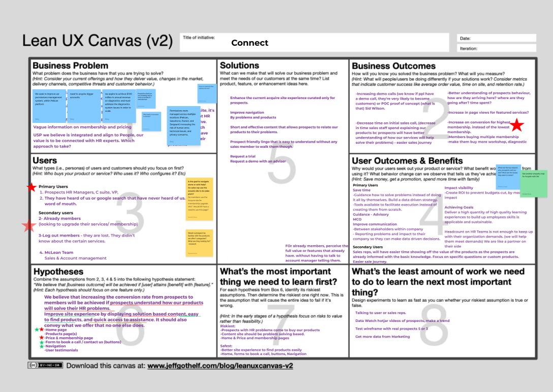Click 'Members buying multiple membership' text

tap(483, 137)
